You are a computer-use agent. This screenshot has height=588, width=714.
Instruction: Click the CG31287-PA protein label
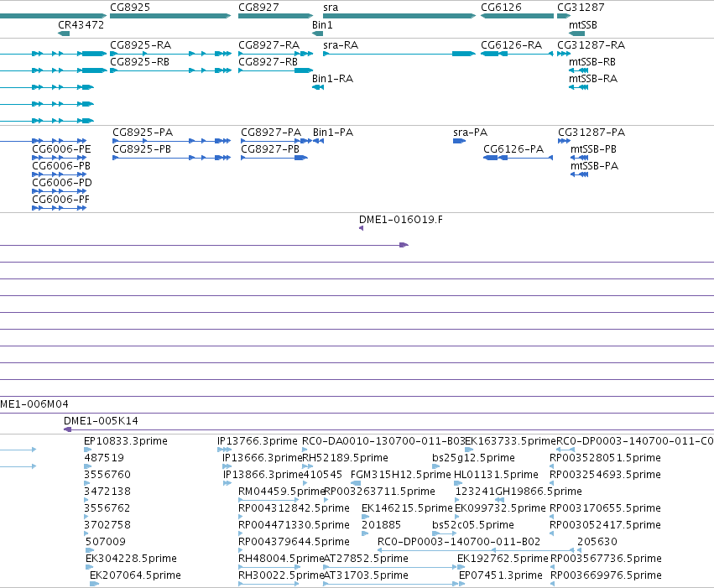click(x=592, y=133)
